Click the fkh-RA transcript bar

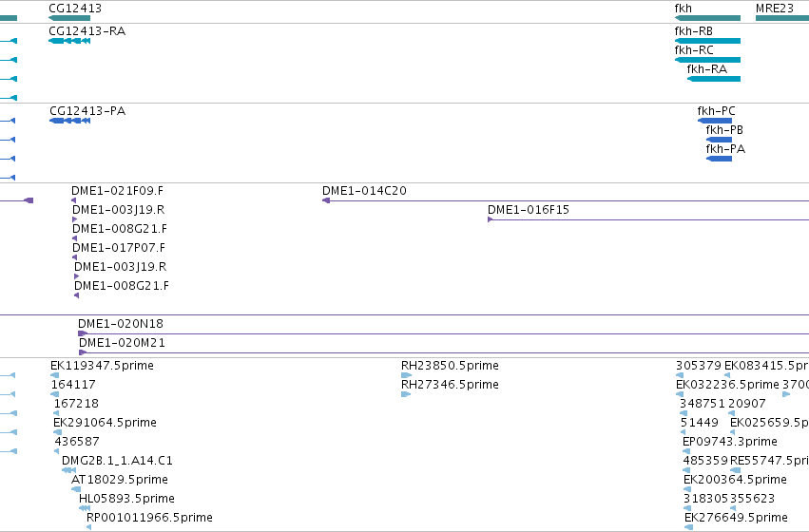714,79
